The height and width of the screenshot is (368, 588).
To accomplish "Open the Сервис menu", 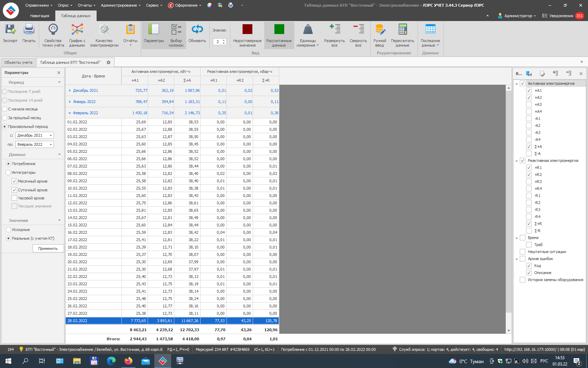I will click(154, 5).
